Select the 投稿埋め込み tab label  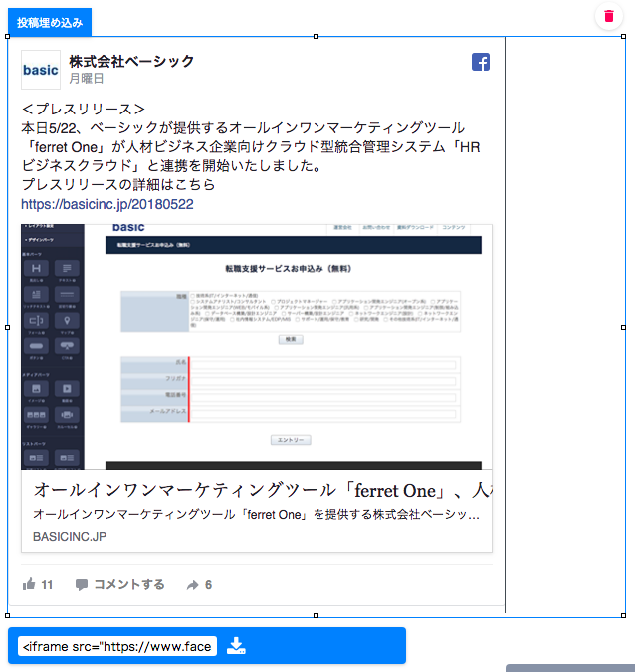click(50, 22)
